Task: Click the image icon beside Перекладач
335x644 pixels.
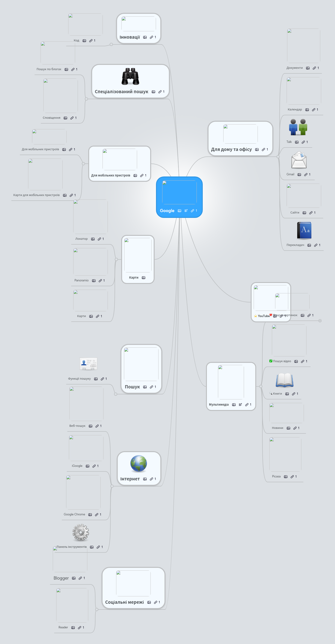Action: coord(309,245)
